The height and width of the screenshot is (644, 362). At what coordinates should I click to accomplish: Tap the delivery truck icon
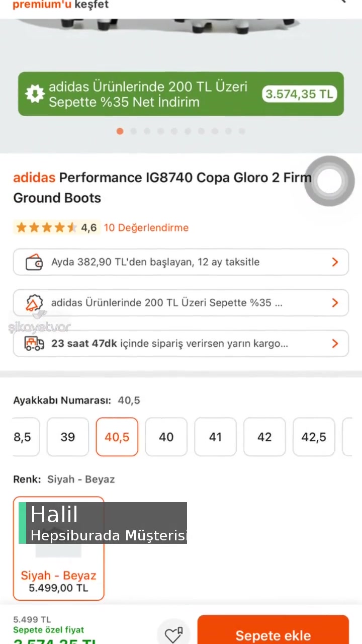click(34, 344)
